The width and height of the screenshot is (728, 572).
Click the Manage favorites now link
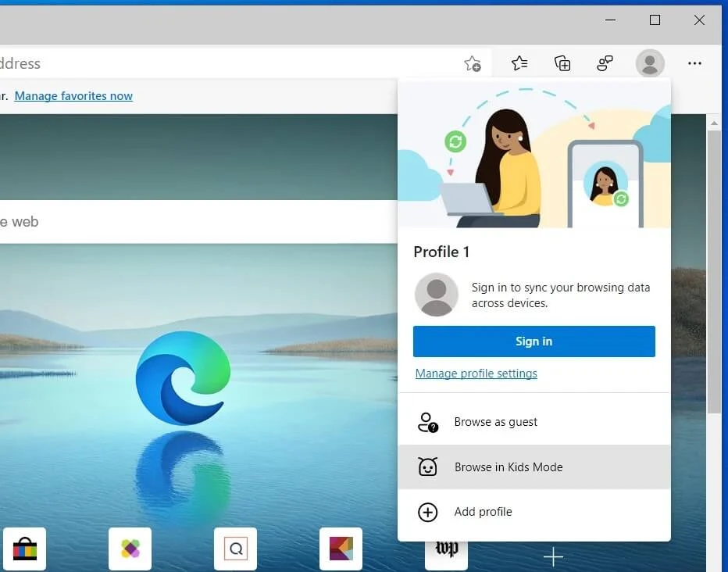click(x=73, y=95)
